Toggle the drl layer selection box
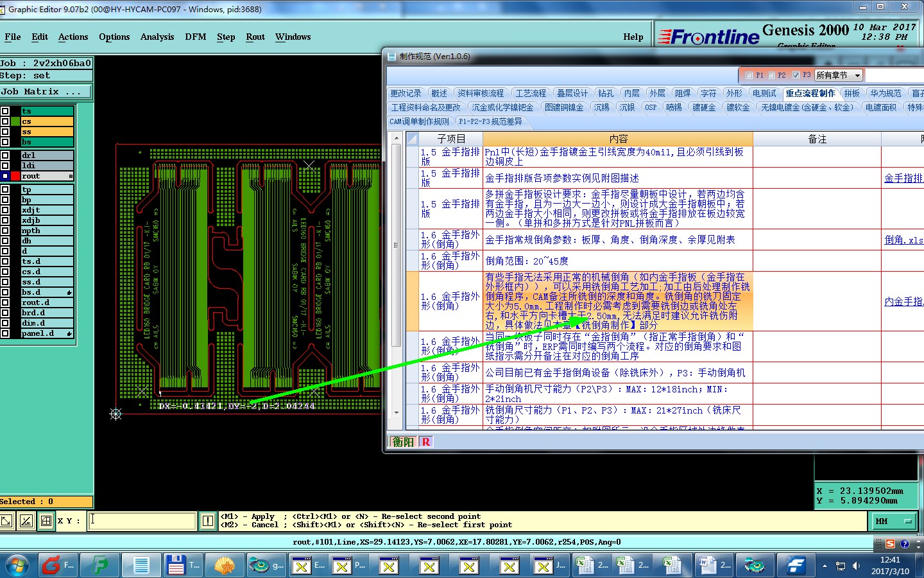 (x=5, y=155)
